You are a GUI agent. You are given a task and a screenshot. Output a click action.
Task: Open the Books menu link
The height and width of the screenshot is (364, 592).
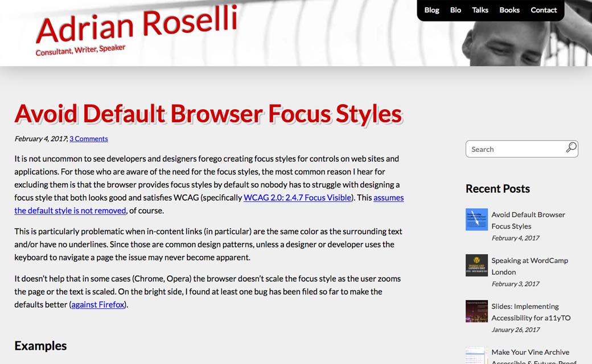click(509, 10)
